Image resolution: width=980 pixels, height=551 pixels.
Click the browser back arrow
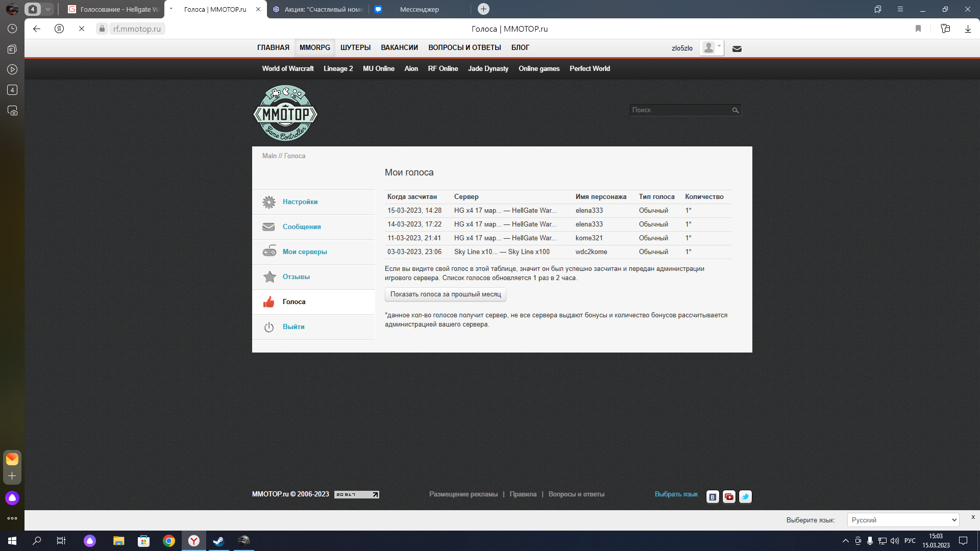tap(37, 29)
